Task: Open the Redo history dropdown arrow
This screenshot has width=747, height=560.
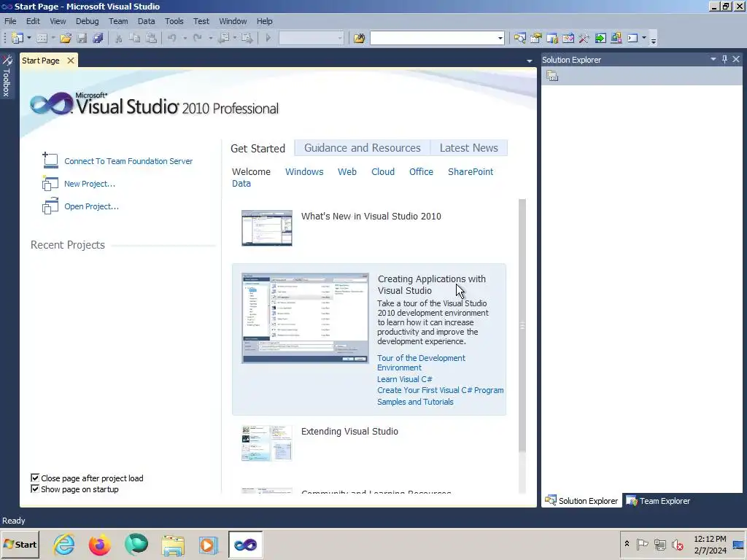Action: 210,38
